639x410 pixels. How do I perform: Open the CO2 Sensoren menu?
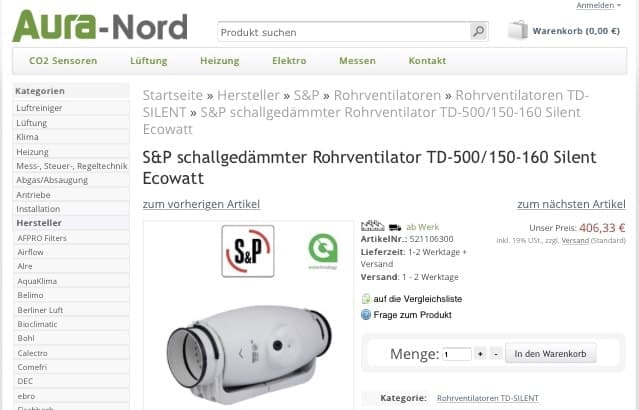63,61
